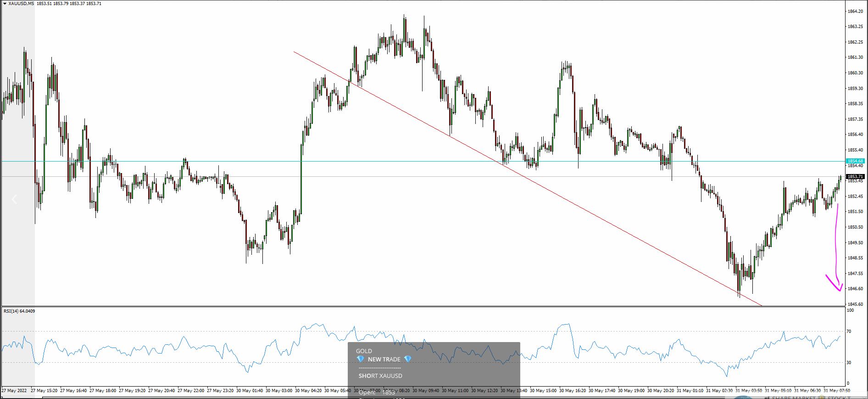Select the XAUUSD,M5 chart title text
The image size is (868, 399).
coord(21,4)
